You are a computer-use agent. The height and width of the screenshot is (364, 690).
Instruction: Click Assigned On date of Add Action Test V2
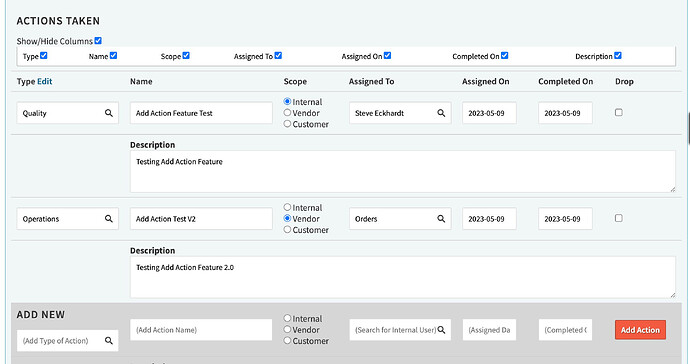pyautogui.click(x=489, y=219)
